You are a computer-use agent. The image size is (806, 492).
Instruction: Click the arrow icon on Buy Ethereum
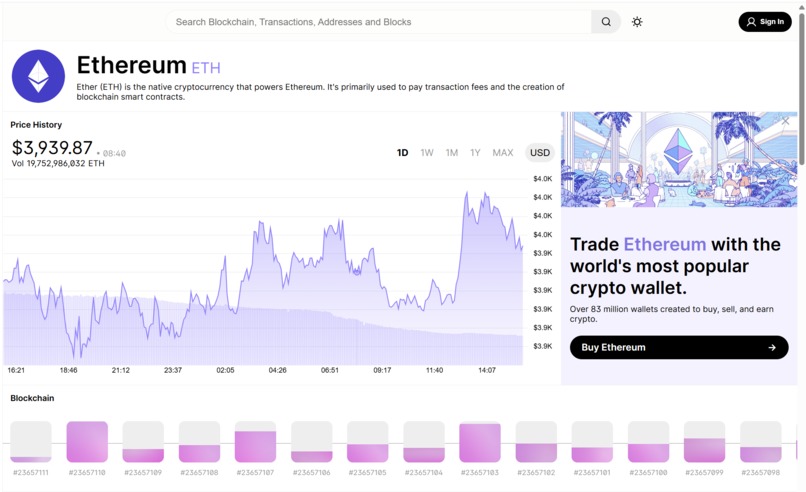[x=772, y=348]
